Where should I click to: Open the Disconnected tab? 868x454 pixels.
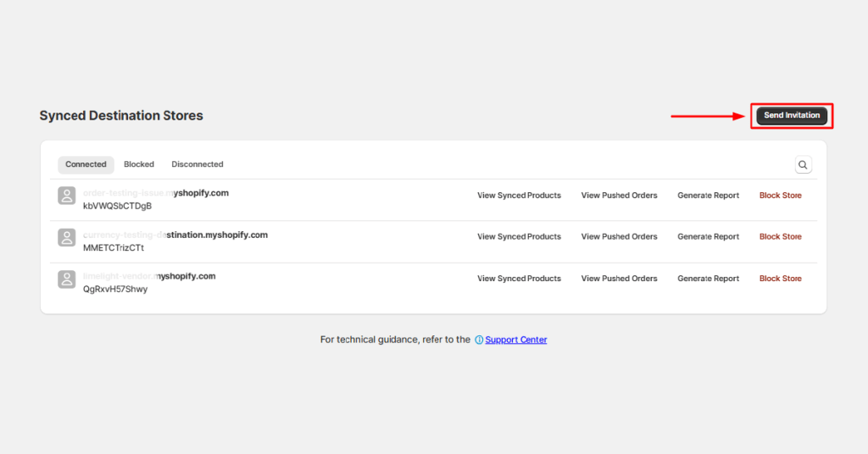tap(198, 164)
